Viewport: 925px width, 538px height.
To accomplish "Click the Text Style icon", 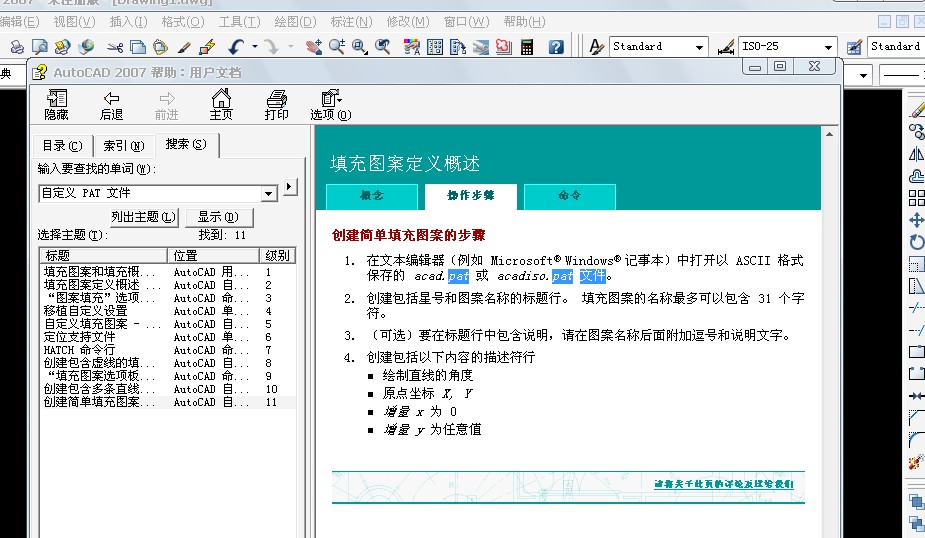I will (x=596, y=47).
